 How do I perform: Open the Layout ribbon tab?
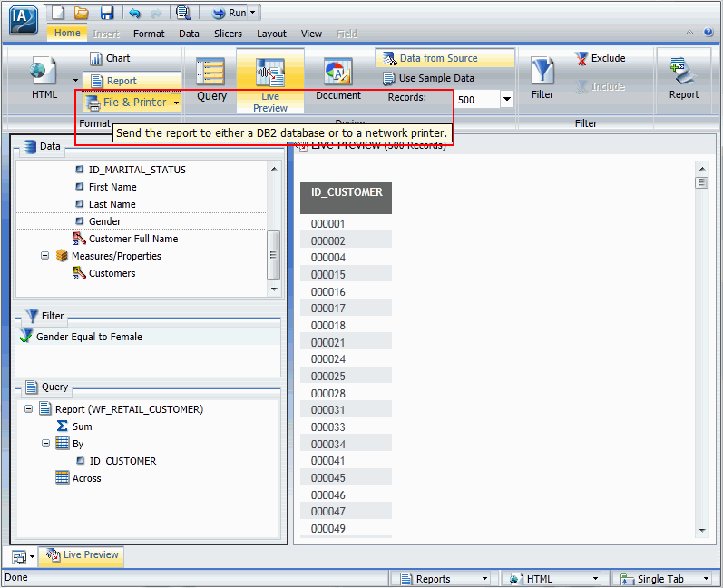point(271,34)
